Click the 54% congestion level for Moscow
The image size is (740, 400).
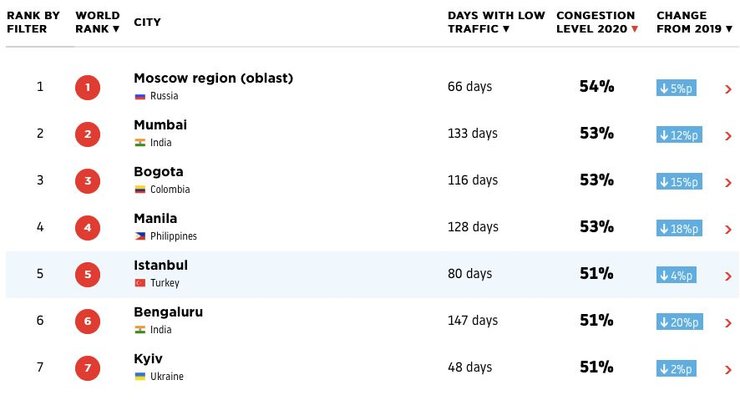click(596, 87)
